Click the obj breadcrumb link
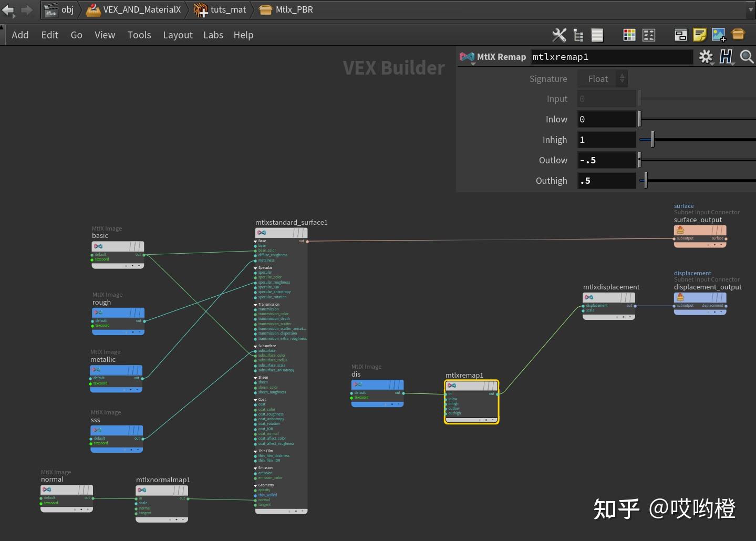Image resolution: width=756 pixels, height=541 pixels. click(67, 9)
